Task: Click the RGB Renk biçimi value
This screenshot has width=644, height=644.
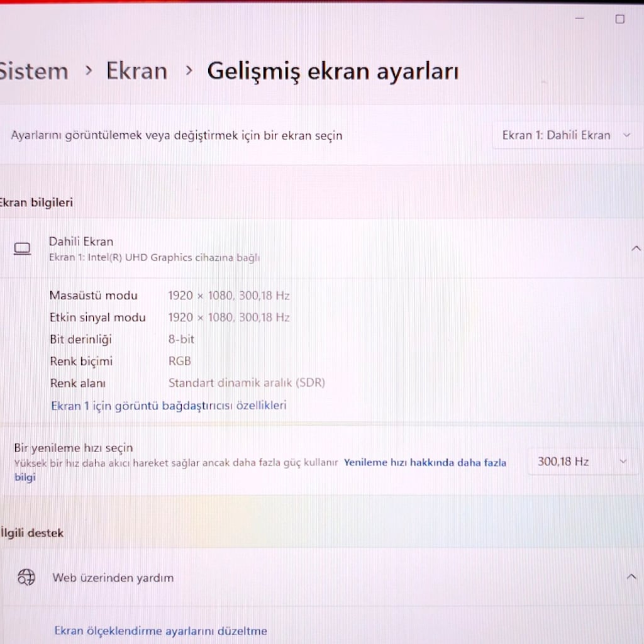Action: pyautogui.click(x=179, y=360)
